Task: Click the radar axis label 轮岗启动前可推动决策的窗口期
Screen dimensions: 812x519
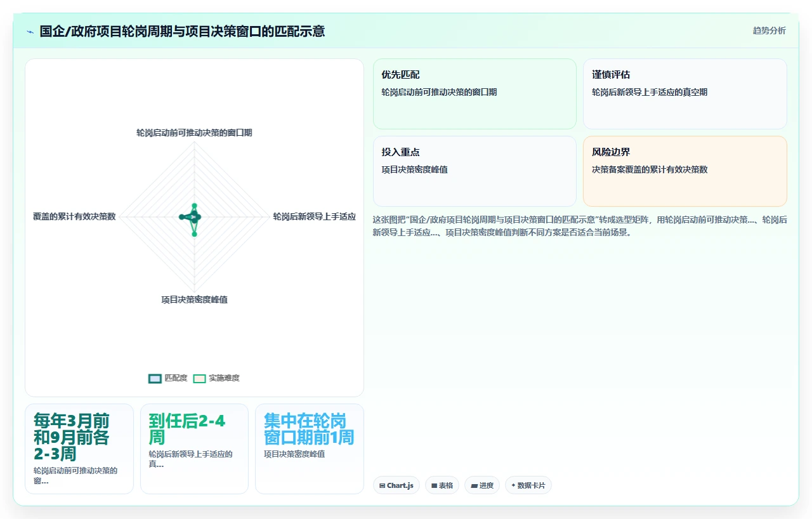Action: [194, 133]
